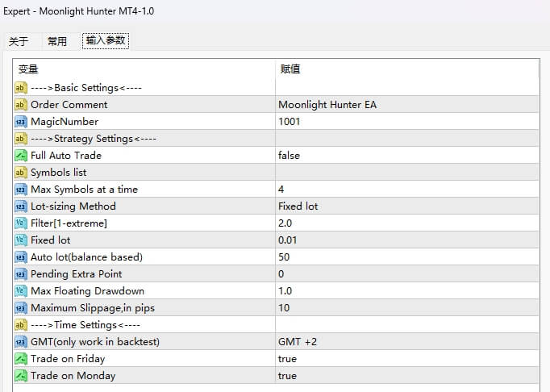Click the Fixed lot variable's double icon
This screenshot has width=550, height=392.
pyautogui.click(x=21, y=240)
